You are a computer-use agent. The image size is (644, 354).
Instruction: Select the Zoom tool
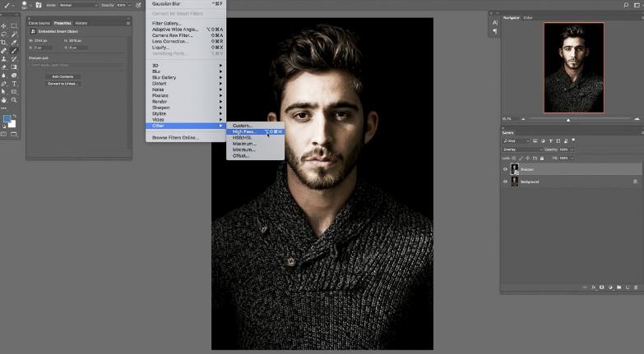tap(14, 100)
